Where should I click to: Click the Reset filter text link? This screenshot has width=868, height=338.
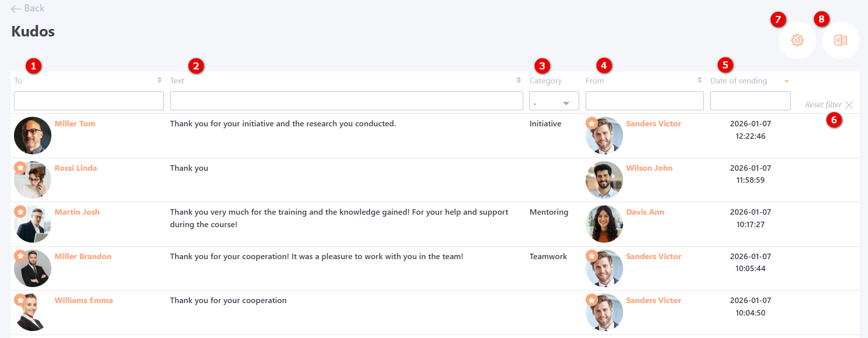click(x=823, y=105)
